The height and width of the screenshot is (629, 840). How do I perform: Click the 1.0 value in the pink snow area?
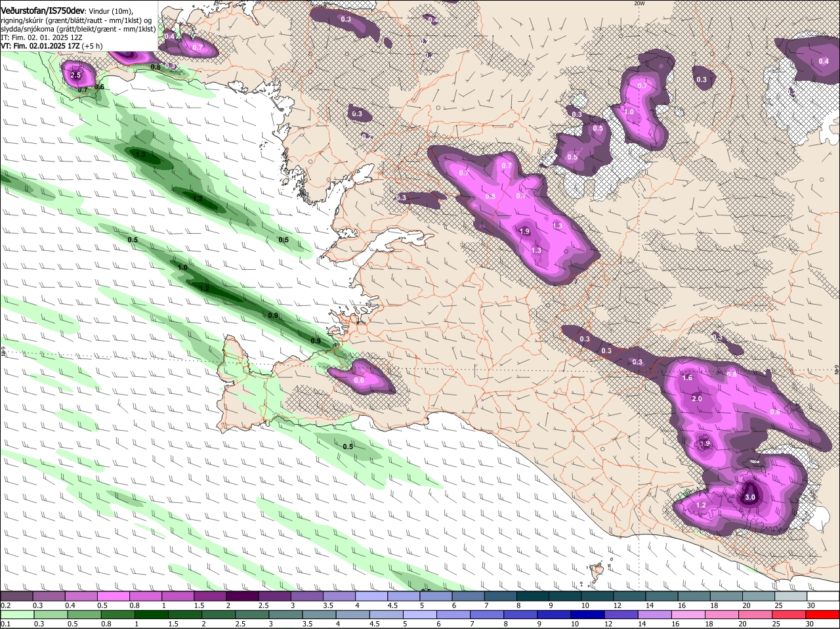pos(629,112)
